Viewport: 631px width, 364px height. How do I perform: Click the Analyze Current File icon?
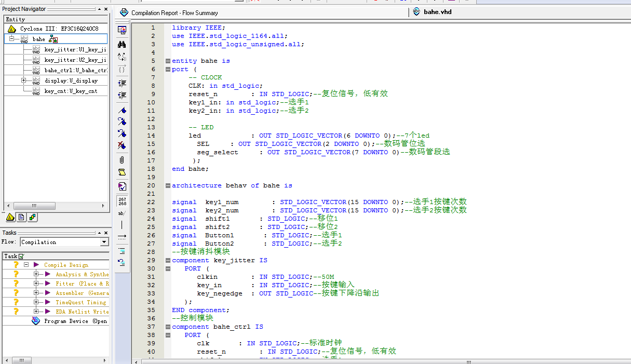pyautogui.click(x=122, y=186)
